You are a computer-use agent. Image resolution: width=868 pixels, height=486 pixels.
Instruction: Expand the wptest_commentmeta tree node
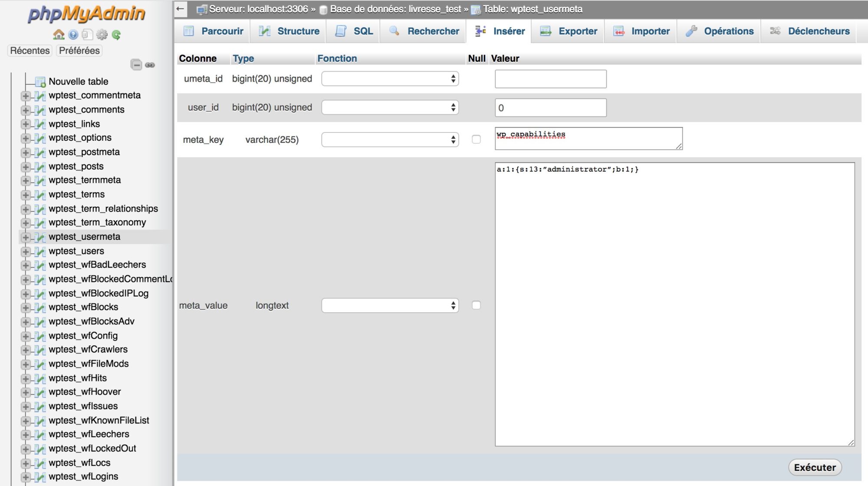point(26,96)
